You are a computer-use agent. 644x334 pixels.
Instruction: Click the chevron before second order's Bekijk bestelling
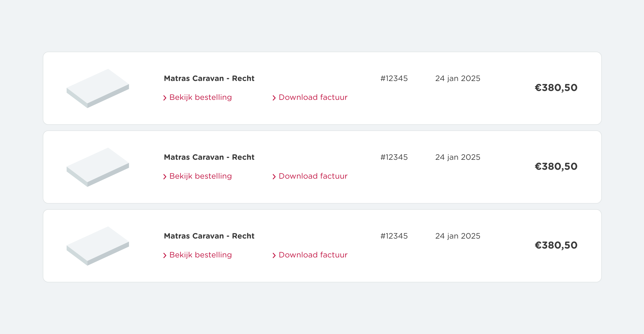tap(165, 177)
